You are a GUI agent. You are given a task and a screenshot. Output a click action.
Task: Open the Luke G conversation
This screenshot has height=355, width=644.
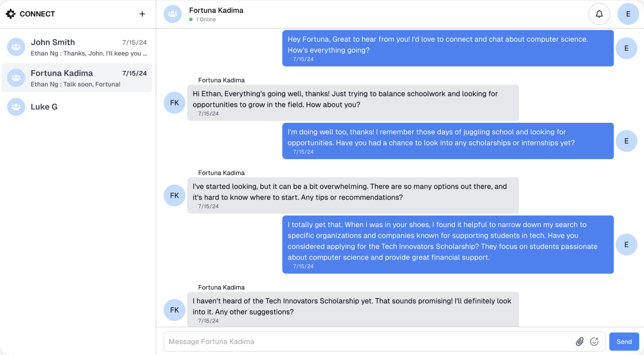pyautogui.click(x=77, y=107)
